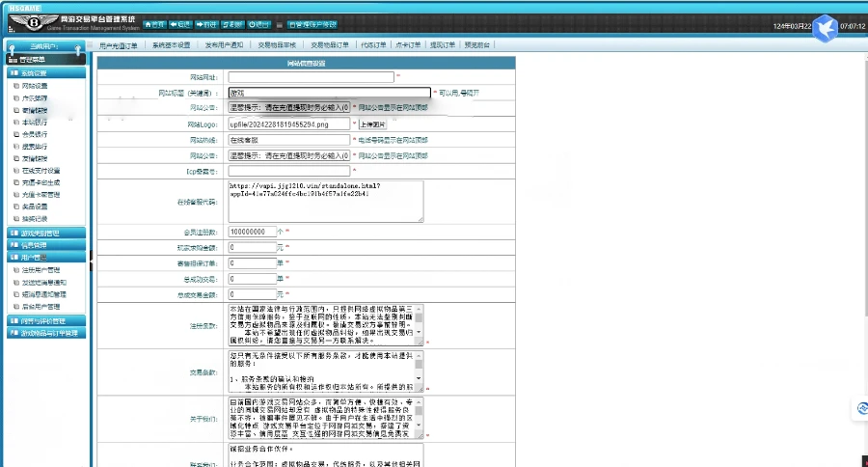Click the 后退 back arrow button
The image size is (868, 467).
178,24
